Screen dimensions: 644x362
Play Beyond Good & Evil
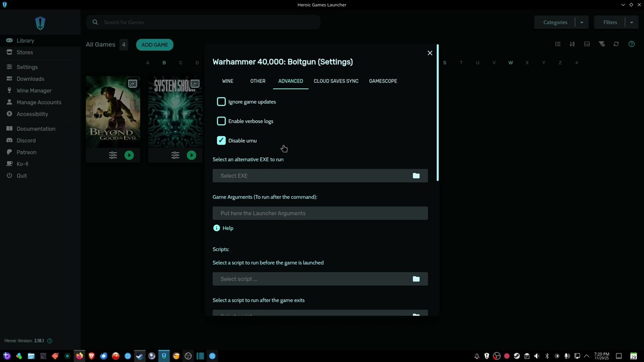tap(129, 155)
